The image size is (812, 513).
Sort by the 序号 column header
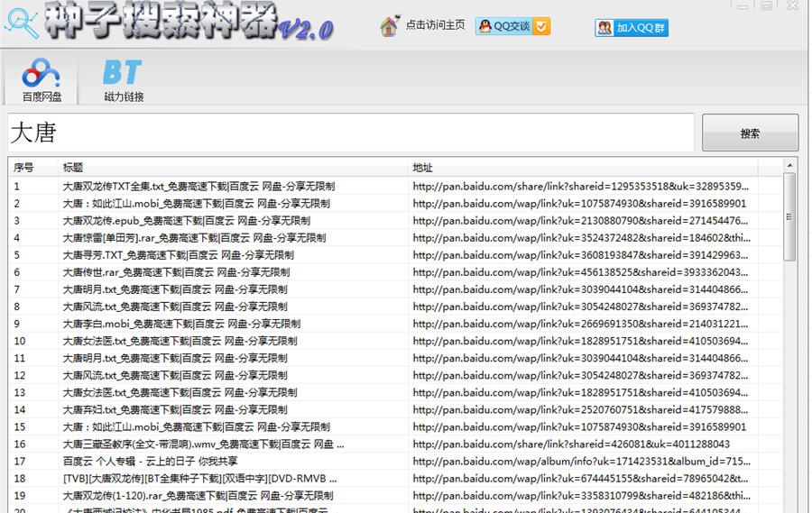[x=33, y=167]
